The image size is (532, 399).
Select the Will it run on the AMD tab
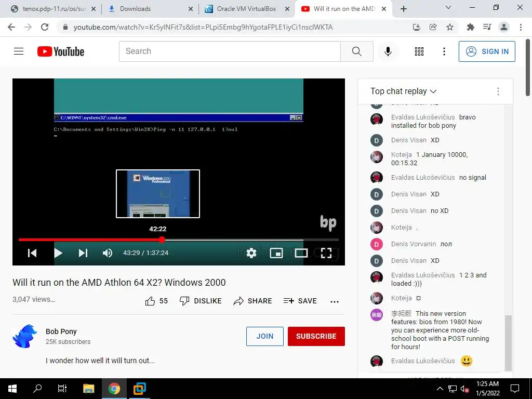344,9
